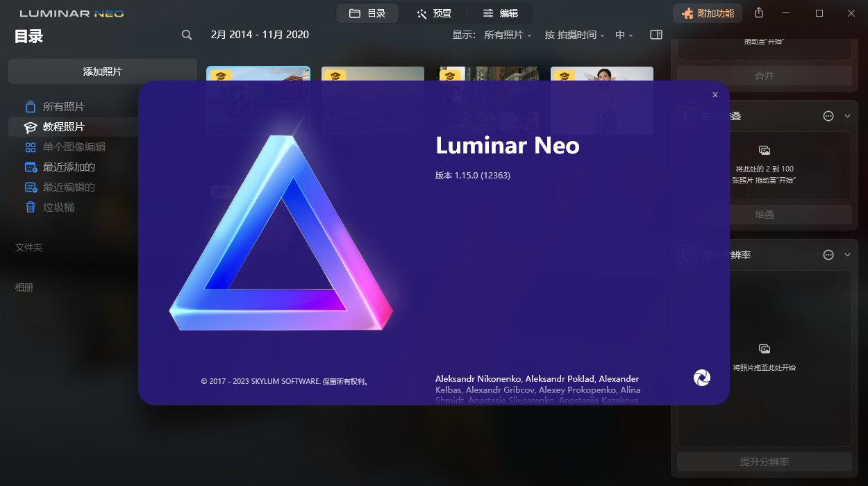Click the Skylum logo in the About dialog
The image size is (868, 486).
701,378
